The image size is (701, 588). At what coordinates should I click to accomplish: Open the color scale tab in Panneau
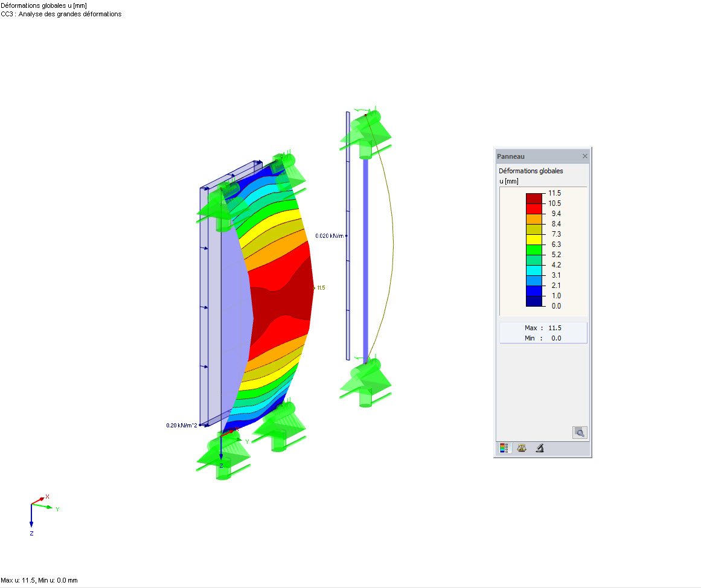point(504,448)
